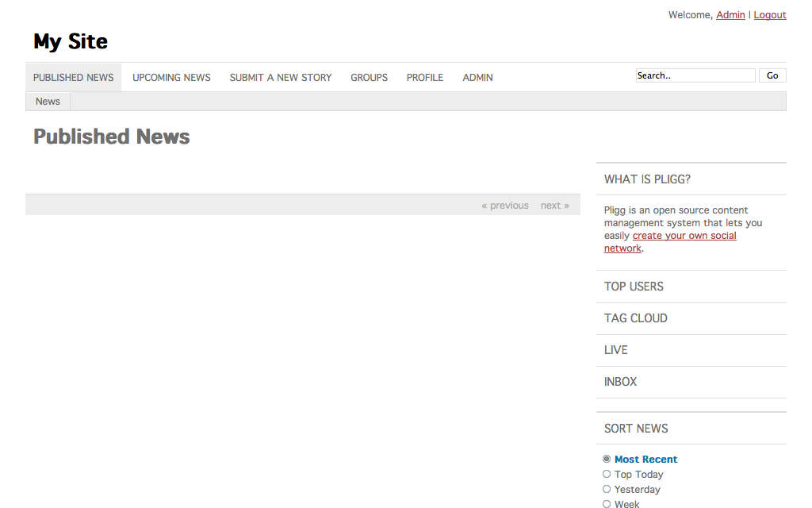Screen dimensions: 812x508
Task: Expand the Live sidebar section
Action: (615, 350)
